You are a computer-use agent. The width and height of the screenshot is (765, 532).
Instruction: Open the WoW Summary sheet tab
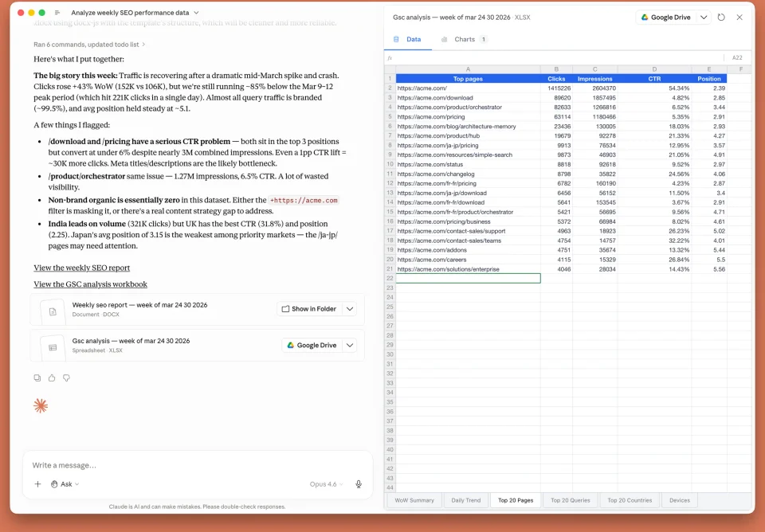(x=414, y=500)
